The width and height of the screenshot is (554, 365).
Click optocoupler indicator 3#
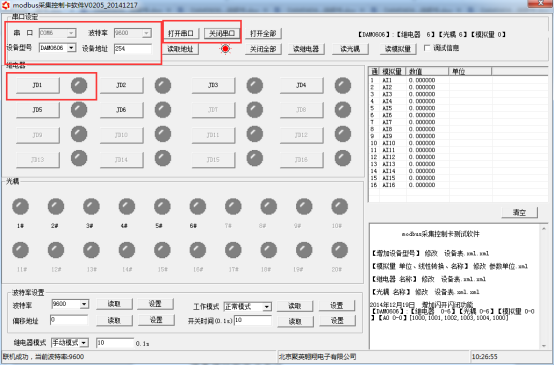[x=91, y=206]
